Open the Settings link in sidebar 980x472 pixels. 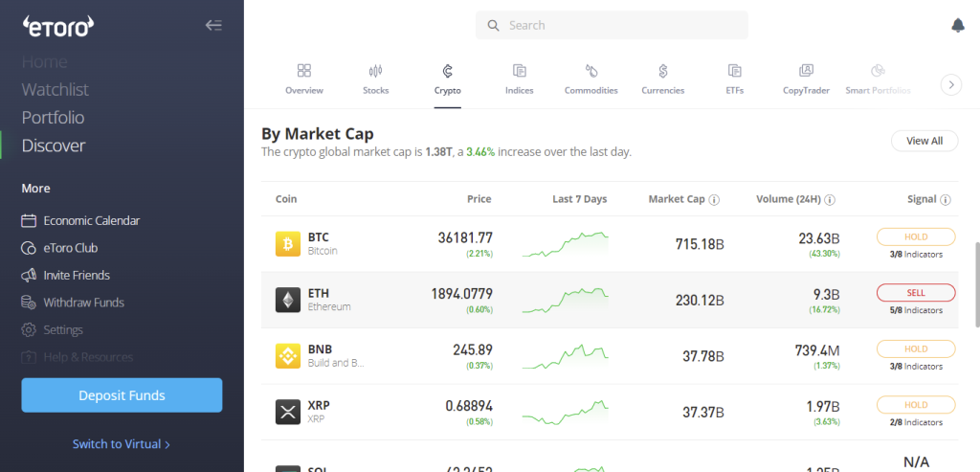click(63, 329)
